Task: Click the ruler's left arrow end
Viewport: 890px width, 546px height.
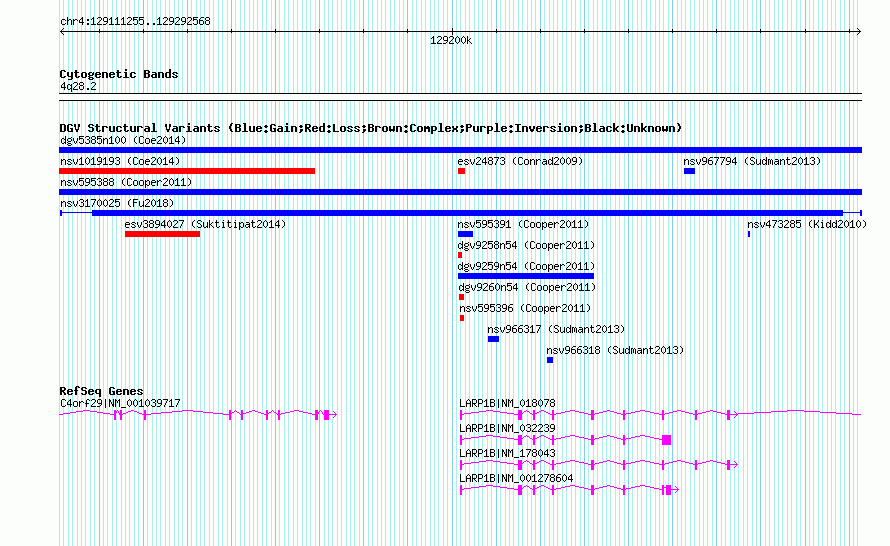Action: pos(62,32)
